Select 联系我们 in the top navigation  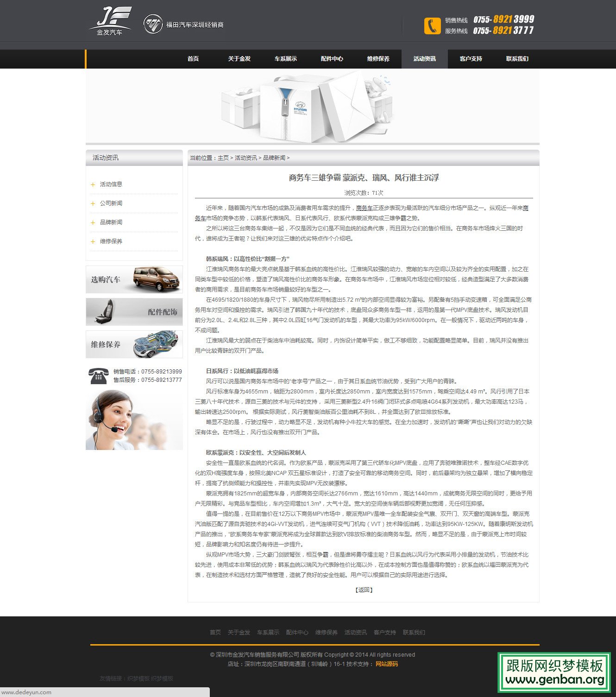(517, 59)
